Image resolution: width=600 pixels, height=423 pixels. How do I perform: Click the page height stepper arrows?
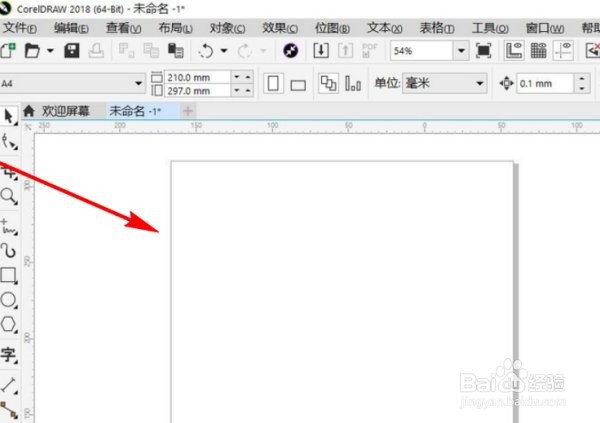(242, 91)
